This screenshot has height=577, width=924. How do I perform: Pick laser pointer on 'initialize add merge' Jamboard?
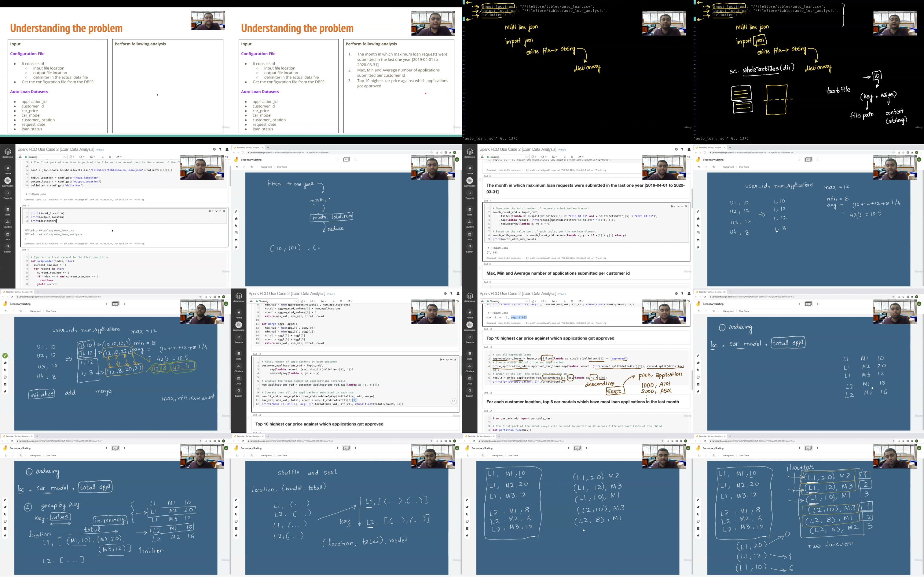click(x=5, y=391)
